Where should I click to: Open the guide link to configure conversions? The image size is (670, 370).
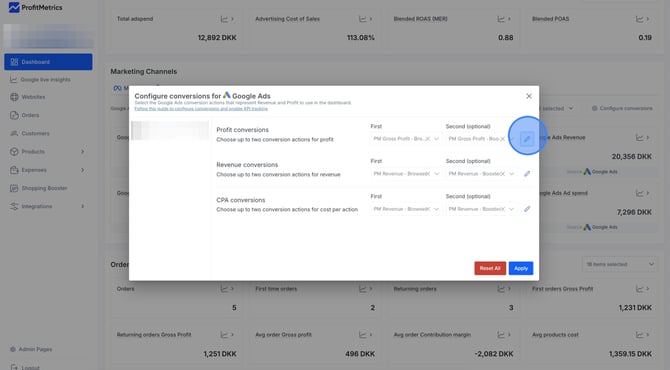(201, 109)
